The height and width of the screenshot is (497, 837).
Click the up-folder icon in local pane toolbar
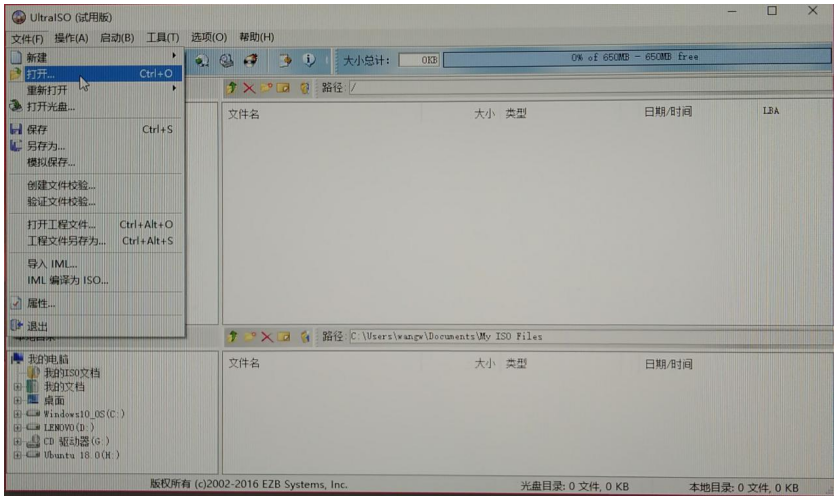[x=232, y=336]
